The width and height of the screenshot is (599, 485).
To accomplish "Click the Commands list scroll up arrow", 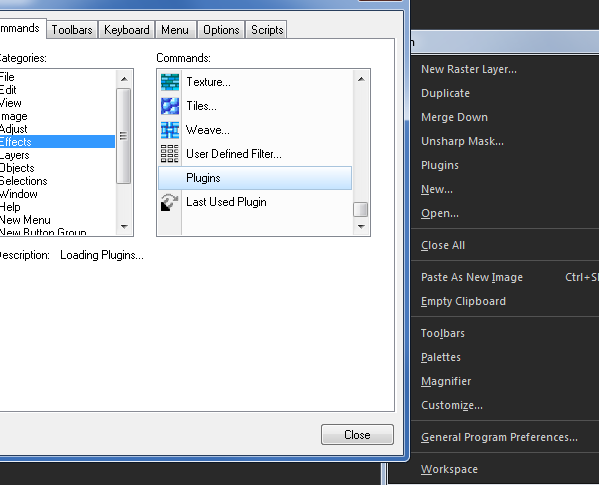I will pyautogui.click(x=361, y=79).
